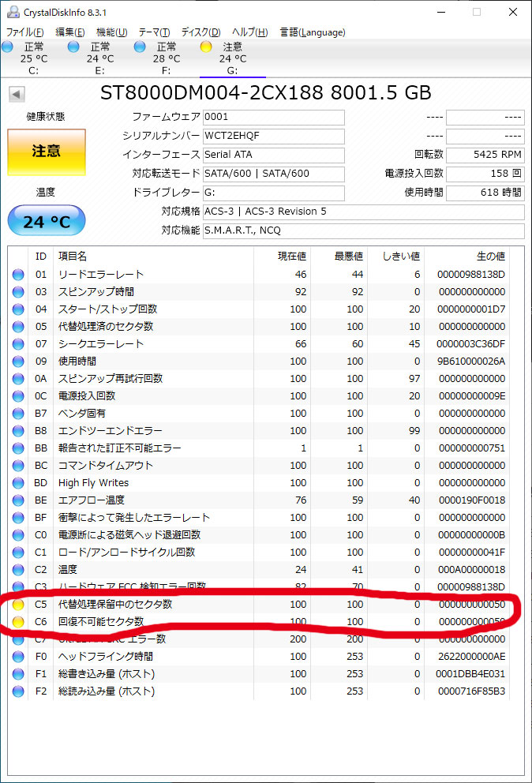Screen dimensions: 532x783
Task: Open the ファイル(F) menu
Action: (x=25, y=32)
